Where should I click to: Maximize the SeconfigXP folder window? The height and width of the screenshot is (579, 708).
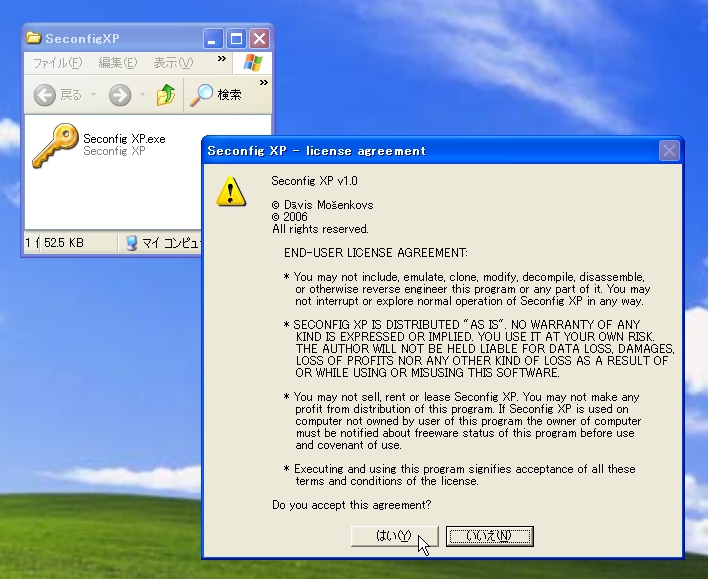pyautogui.click(x=236, y=38)
